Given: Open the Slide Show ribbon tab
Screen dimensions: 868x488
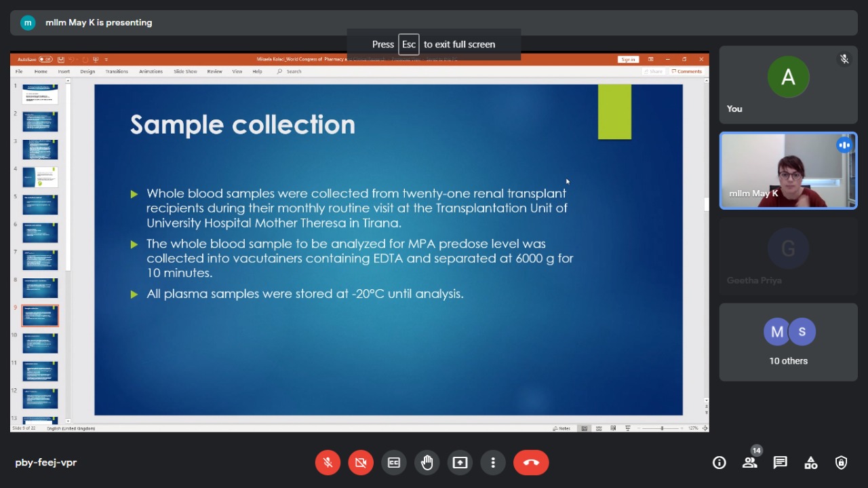Looking at the screenshot, I should coord(185,71).
